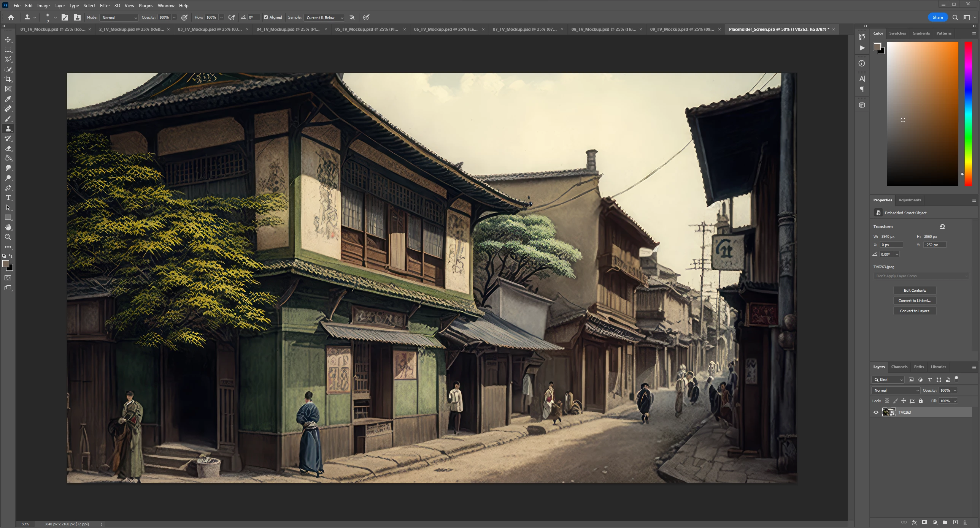Screen dimensions: 980x528
Task: Click the hue spectrum slider strip
Action: pos(968,114)
